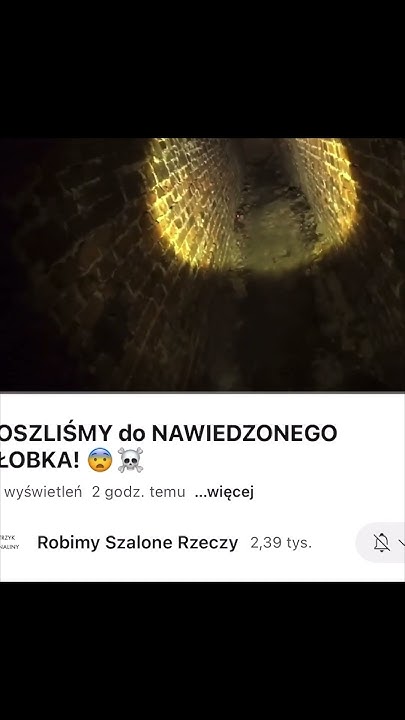
Task: Open the Robimy Szalone Rzeczy channel
Action: tap(138, 543)
